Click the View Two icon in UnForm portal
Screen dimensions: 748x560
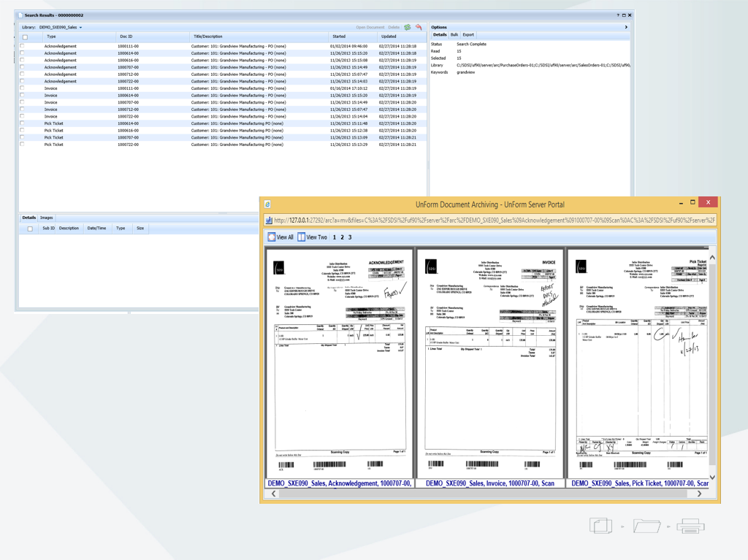[x=301, y=237]
